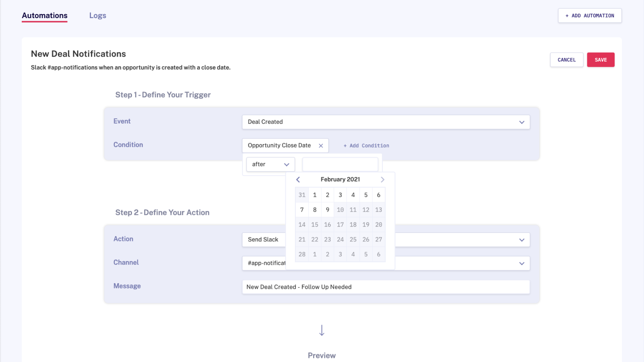Go to previous month in calendar
The width and height of the screenshot is (644, 362).
(298, 180)
